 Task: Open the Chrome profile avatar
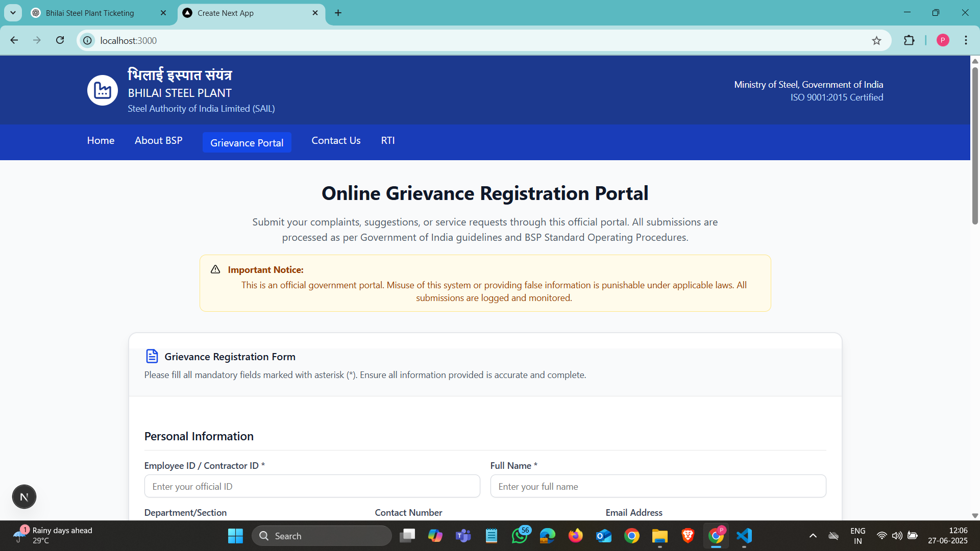(x=943, y=40)
